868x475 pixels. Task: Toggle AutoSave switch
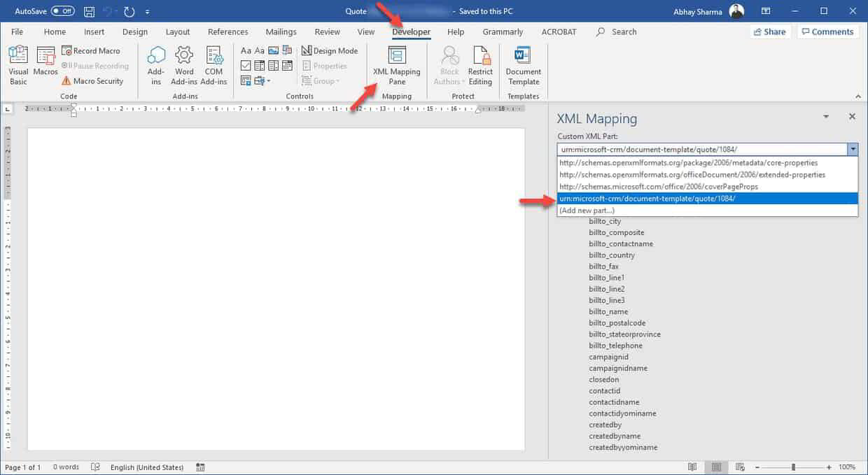[63, 11]
